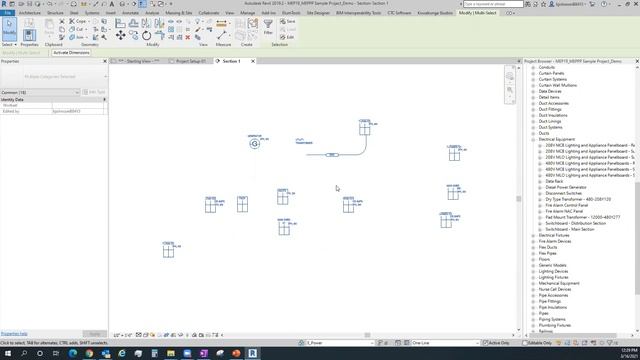Click the search keyword input field
The image size is (640, 360).
(x=493, y=4)
